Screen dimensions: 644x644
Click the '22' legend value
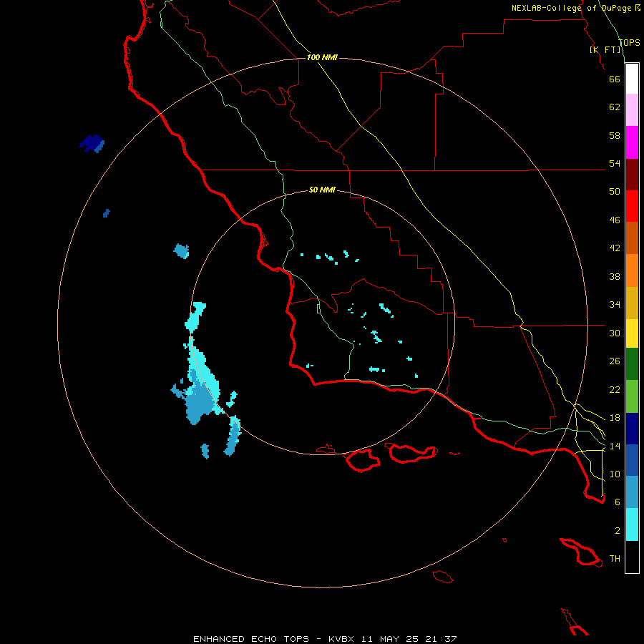pyautogui.click(x=615, y=390)
